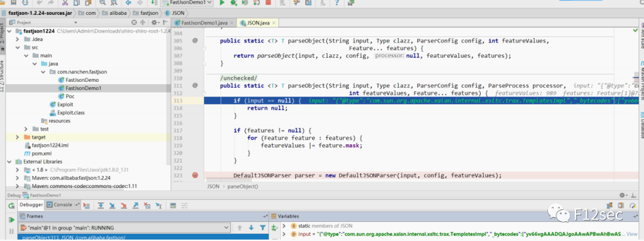The width and height of the screenshot is (644, 241).
Task: Collapse External Libraries node
Action: pos(10,162)
